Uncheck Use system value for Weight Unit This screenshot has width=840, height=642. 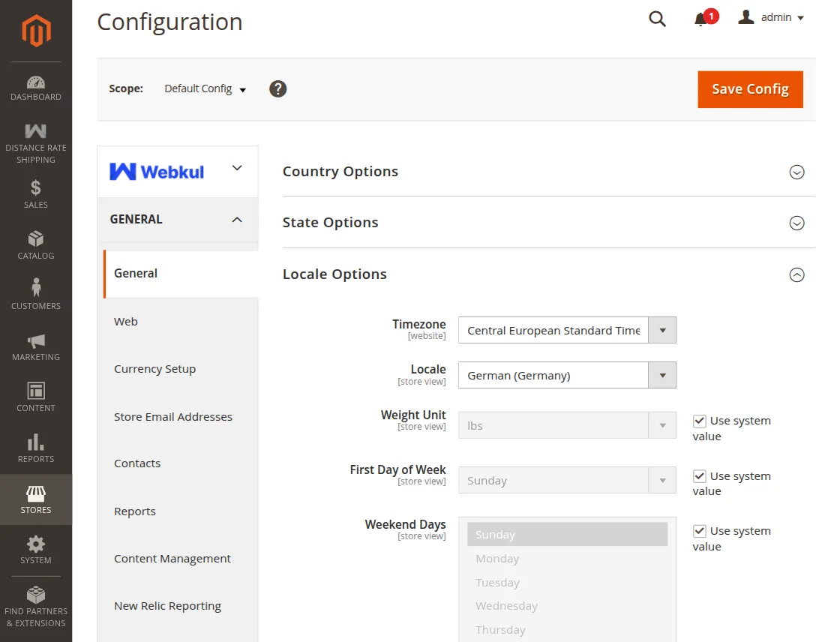[700, 421]
